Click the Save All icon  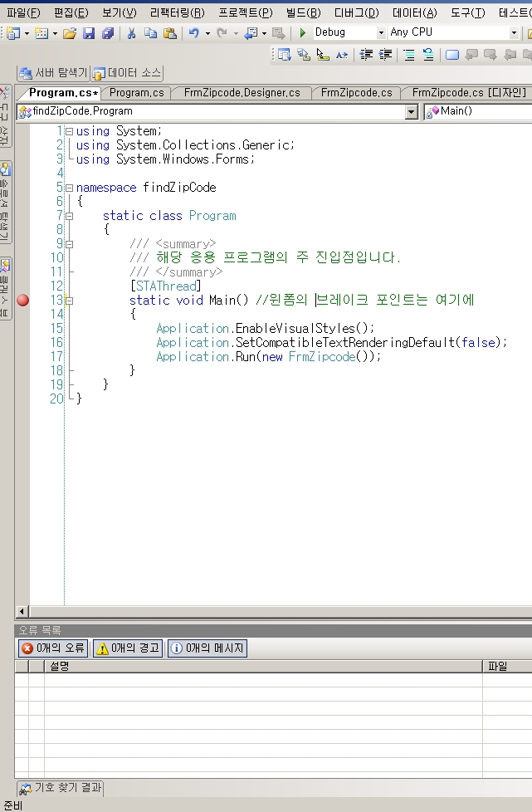click(x=108, y=33)
